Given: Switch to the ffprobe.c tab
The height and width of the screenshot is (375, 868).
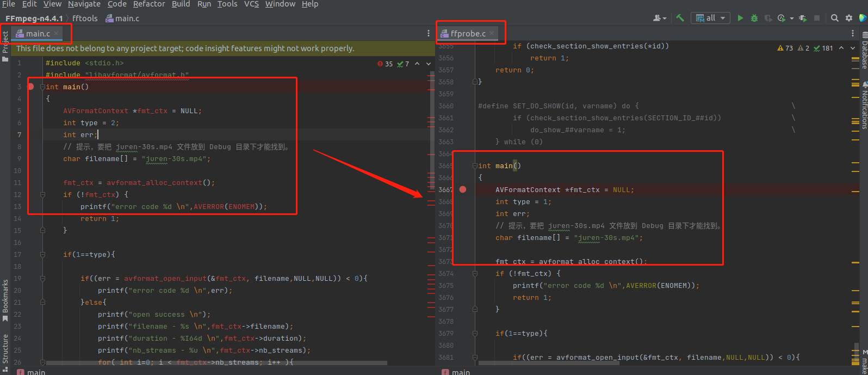Looking at the screenshot, I should 467,34.
